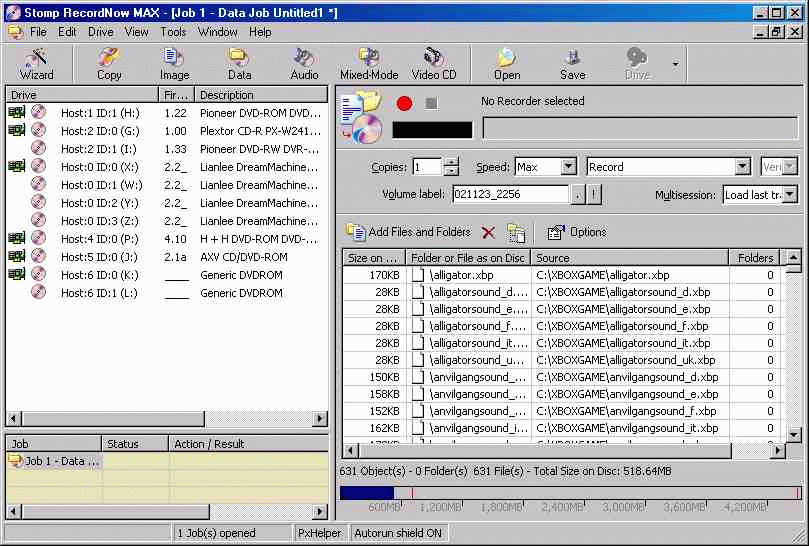This screenshot has height=546, width=809.
Task: Open the Record mode dropdown
Action: 742,167
